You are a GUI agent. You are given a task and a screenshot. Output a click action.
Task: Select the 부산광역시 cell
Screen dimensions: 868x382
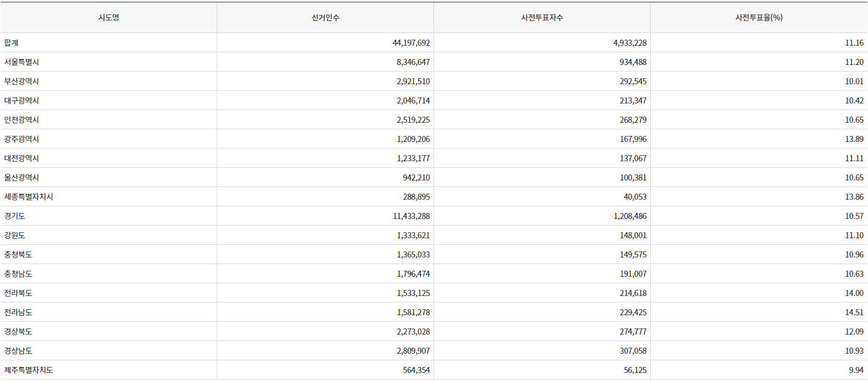22,81
